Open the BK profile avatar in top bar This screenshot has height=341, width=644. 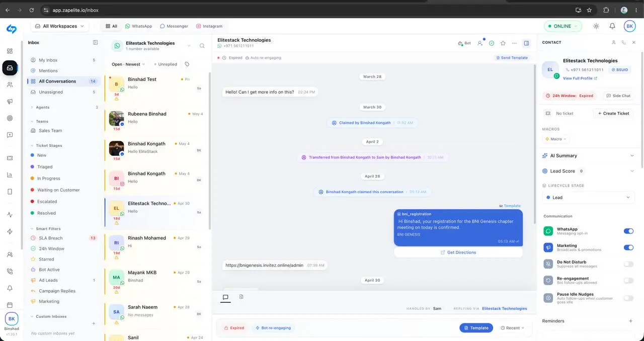629,26
